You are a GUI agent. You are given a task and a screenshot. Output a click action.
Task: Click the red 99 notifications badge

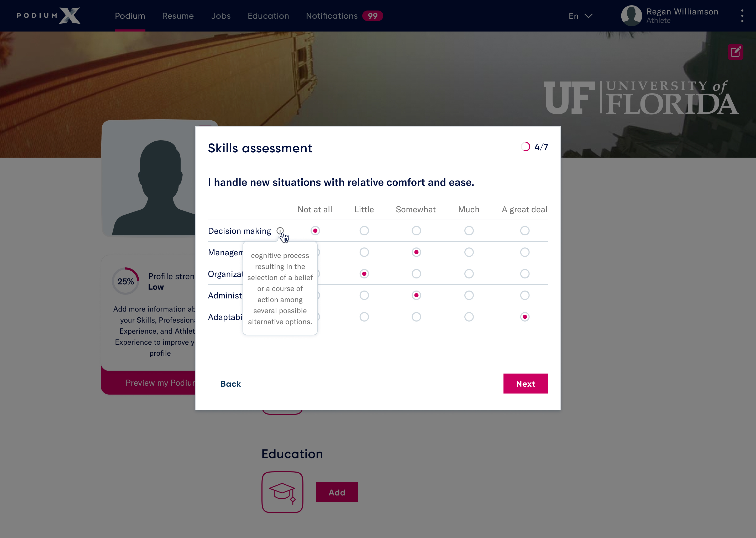click(372, 16)
